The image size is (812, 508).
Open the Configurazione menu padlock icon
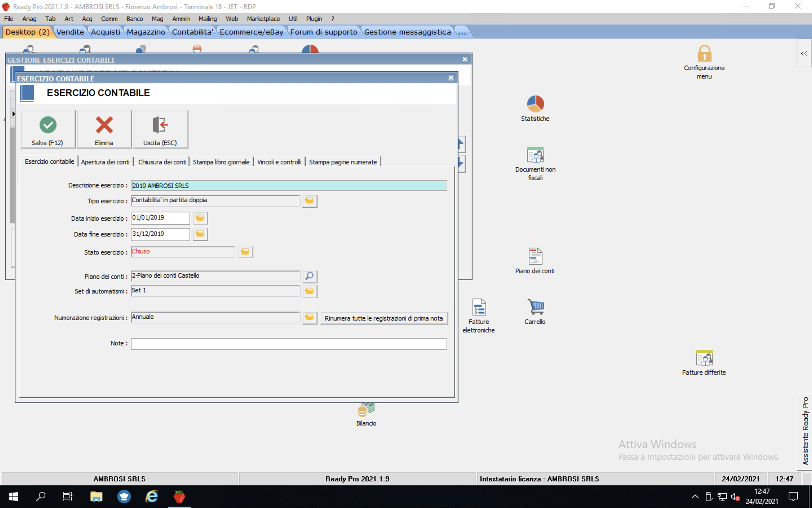(704, 62)
